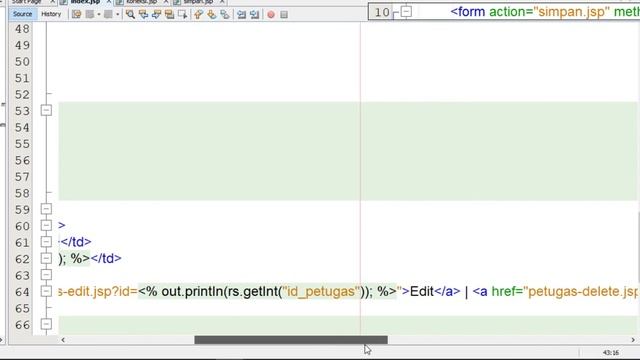Click line number 48 in the gutter
The width and height of the screenshot is (640, 360).
click(x=22, y=29)
